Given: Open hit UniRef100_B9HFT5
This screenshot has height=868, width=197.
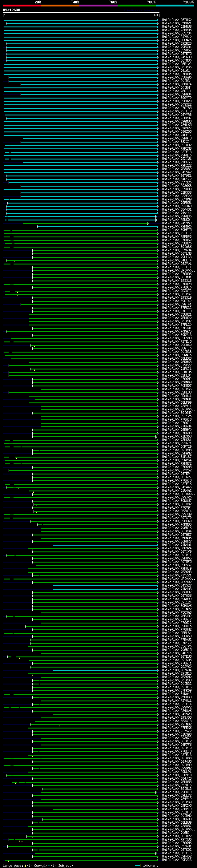Looking at the screenshot, I should 177,230.
